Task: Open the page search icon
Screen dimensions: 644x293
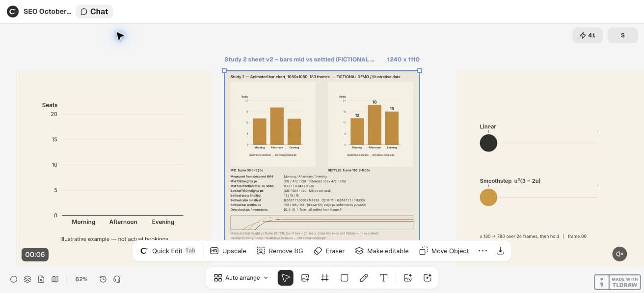Action: coord(41,279)
